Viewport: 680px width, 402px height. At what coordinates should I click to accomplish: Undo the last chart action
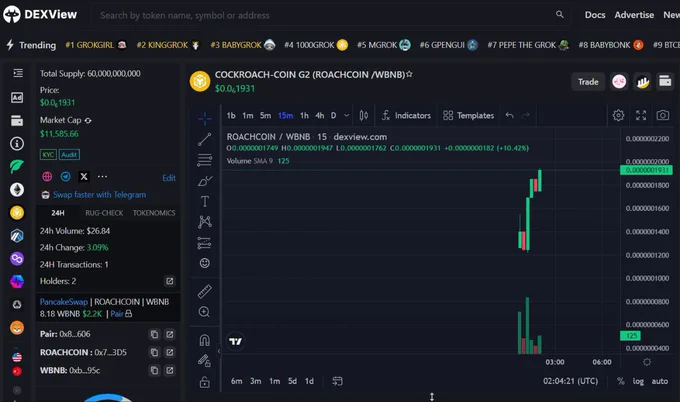(510, 115)
